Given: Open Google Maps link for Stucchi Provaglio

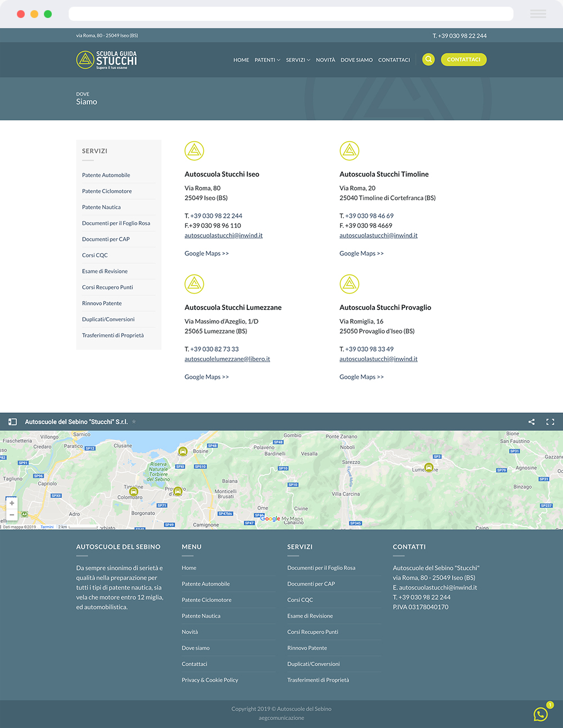Looking at the screenshot, I should click(x=361, y=377).
